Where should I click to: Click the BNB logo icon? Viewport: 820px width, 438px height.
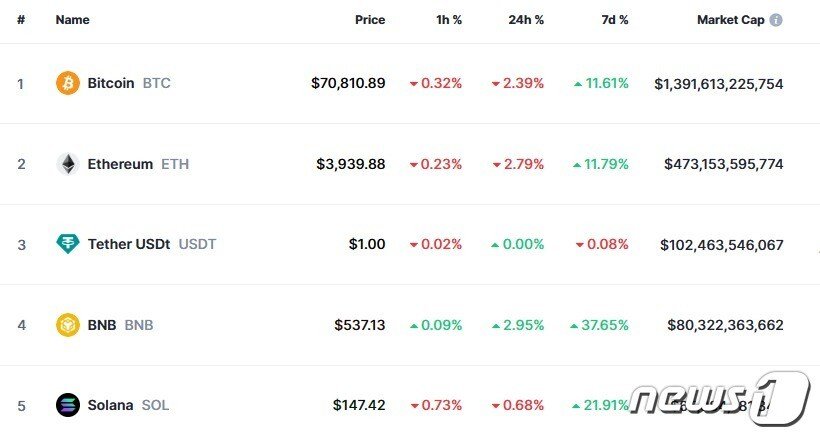(67, 325)
